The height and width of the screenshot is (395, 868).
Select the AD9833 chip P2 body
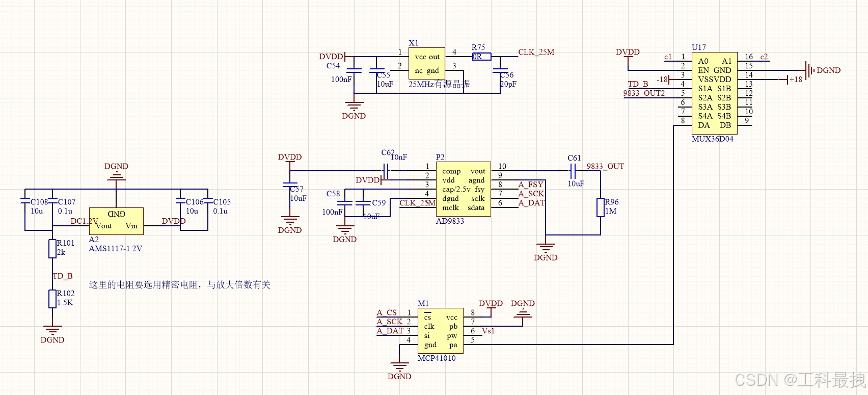click(x=464, y=189)
